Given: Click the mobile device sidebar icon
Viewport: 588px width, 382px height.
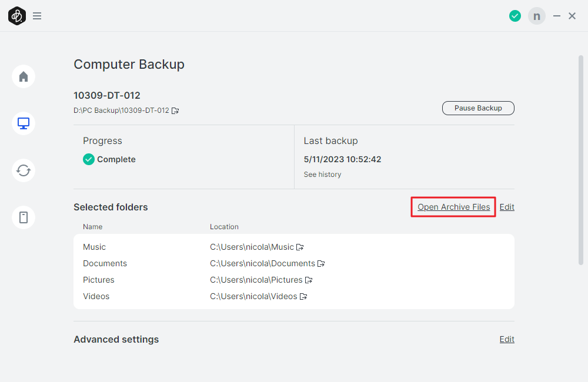Looking at the screenshot, I should (24, 217).
